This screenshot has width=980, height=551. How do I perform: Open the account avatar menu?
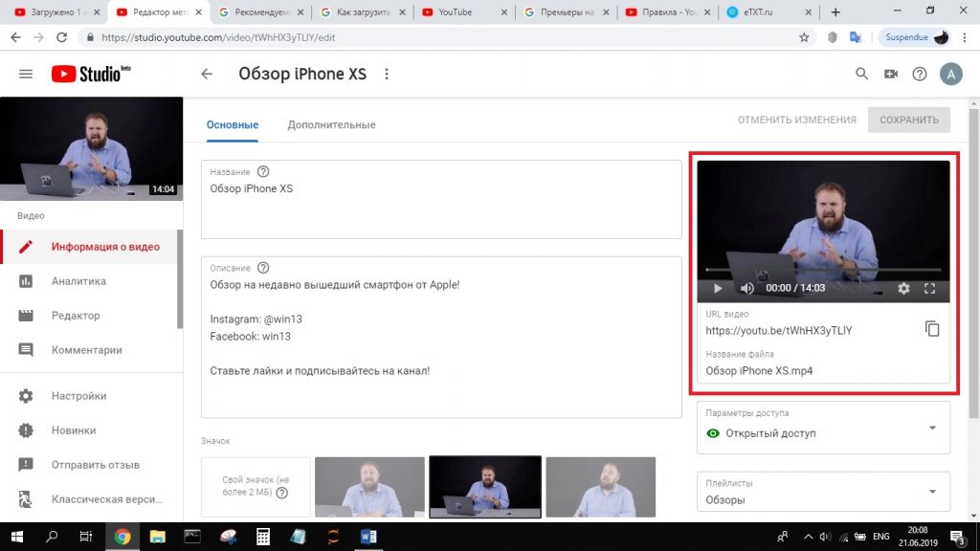pyautogui.click(x=950, y=75)
